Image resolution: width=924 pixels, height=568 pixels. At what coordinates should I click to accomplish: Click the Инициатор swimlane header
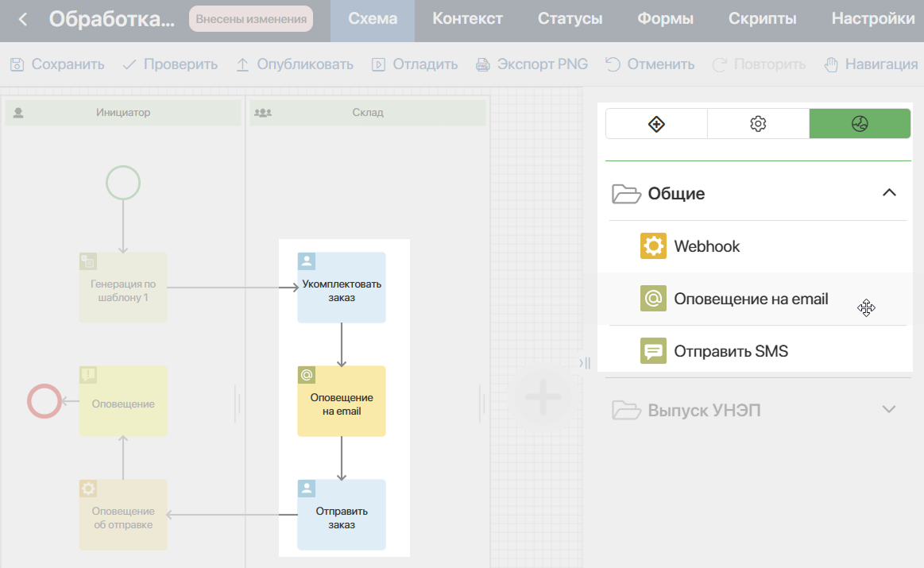(123, 113)
